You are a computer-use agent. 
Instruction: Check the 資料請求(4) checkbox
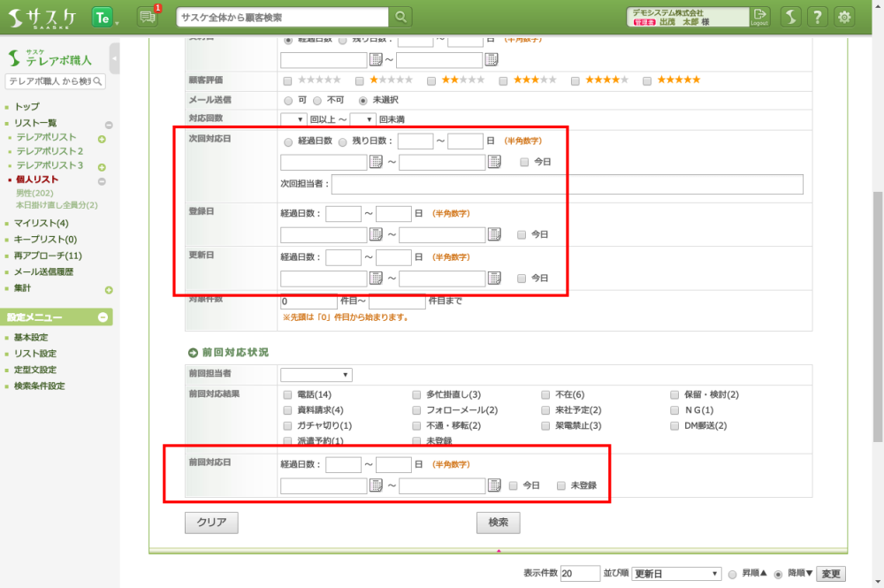click(287, 410)
